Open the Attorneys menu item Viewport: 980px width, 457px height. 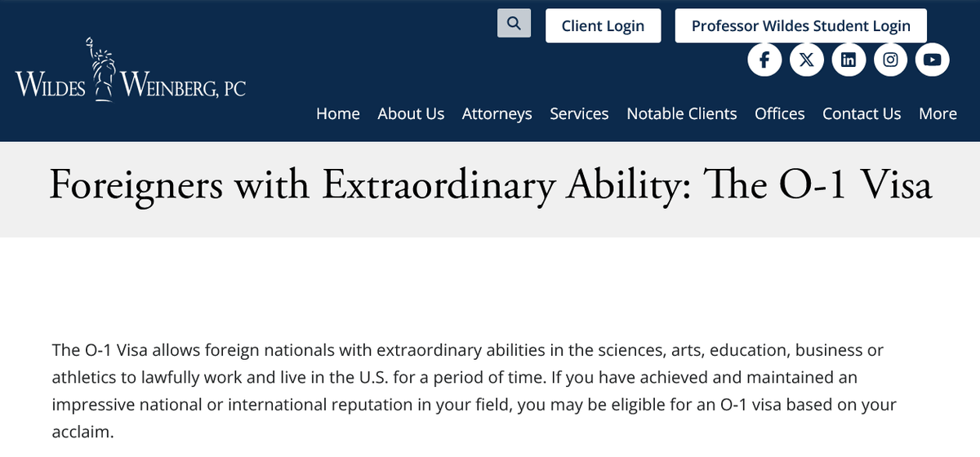(497, 113)
